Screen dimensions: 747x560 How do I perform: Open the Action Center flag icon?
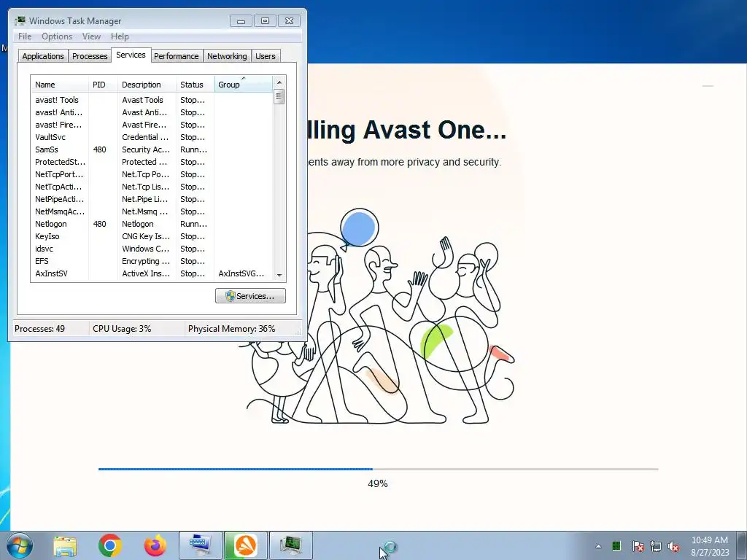[x=638, y=546]
